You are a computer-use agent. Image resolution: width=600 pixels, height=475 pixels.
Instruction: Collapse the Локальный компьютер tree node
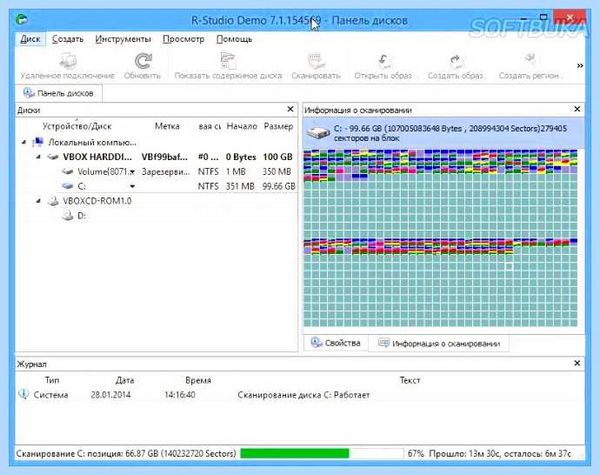pyautogui.click(x=24, y=142)
